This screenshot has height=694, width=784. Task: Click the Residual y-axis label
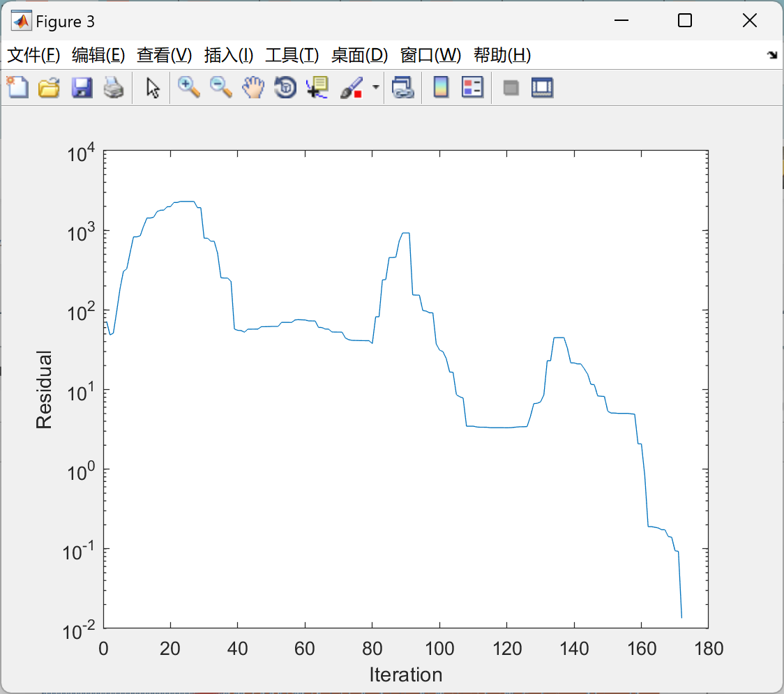44,389
